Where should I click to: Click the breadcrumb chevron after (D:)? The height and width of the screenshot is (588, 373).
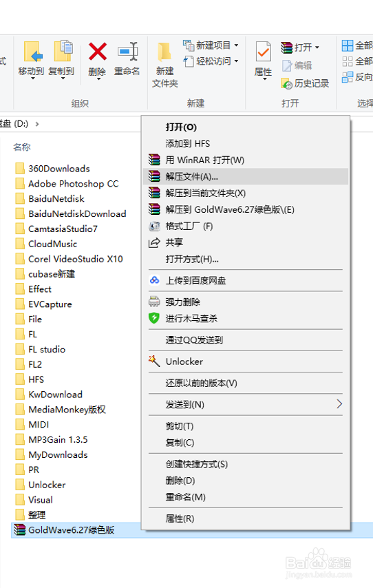coord(36,124)
